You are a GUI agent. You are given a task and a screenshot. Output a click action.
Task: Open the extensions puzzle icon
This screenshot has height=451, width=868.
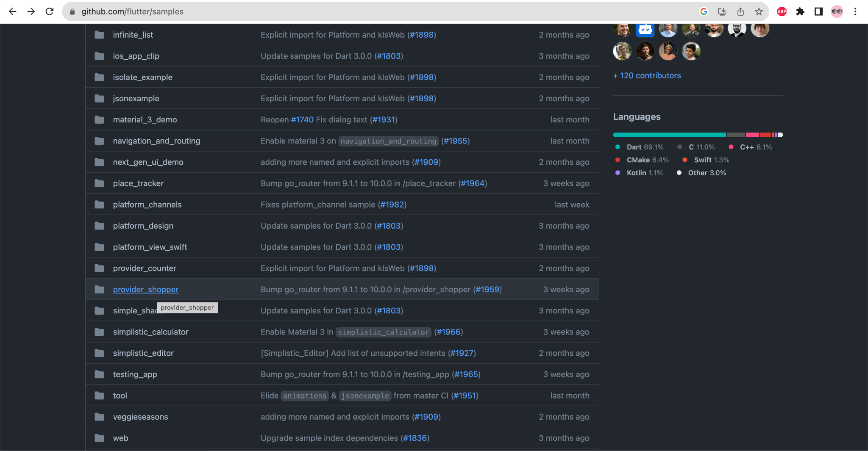click(x=800, y=11)
